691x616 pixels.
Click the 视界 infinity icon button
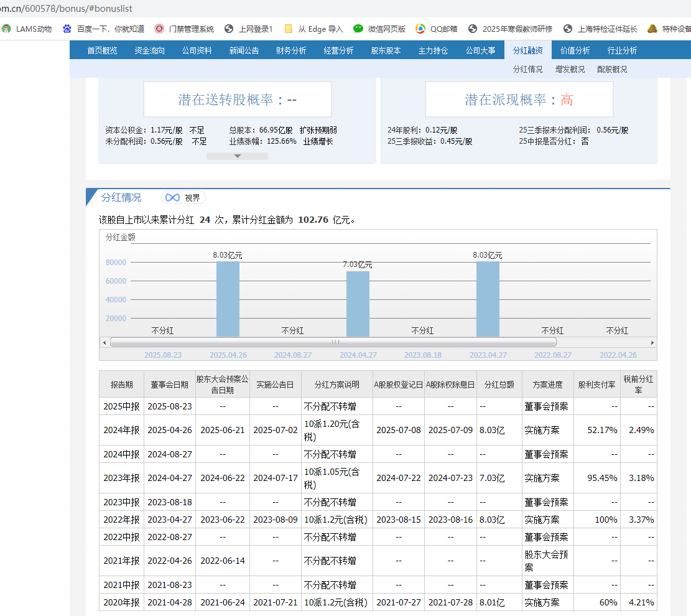pyautogui.click(x=183, y=197)
